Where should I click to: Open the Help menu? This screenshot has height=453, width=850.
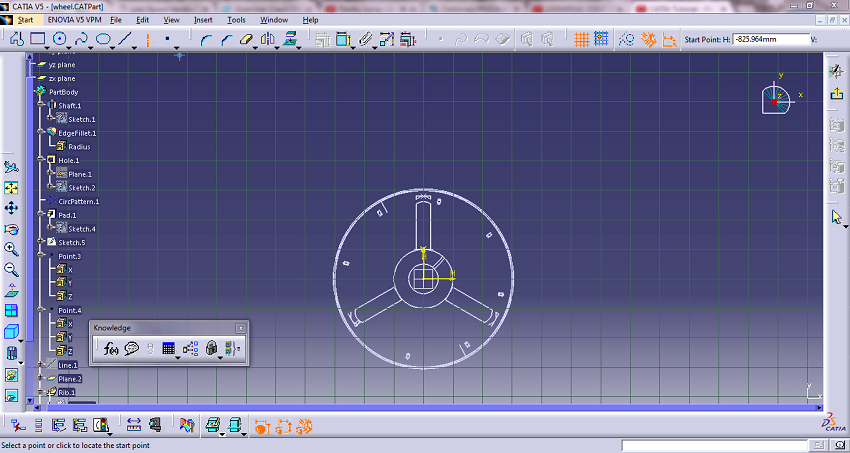tap(311, 20)
